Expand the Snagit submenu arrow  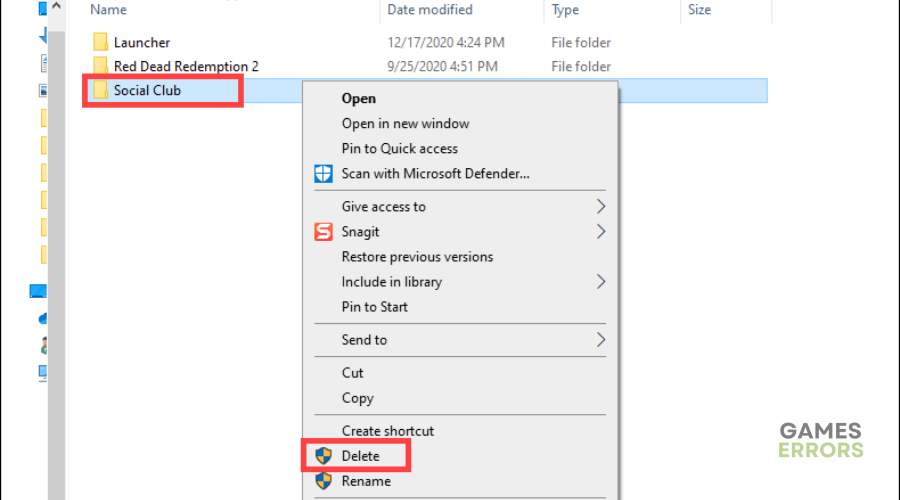[600, 232]
